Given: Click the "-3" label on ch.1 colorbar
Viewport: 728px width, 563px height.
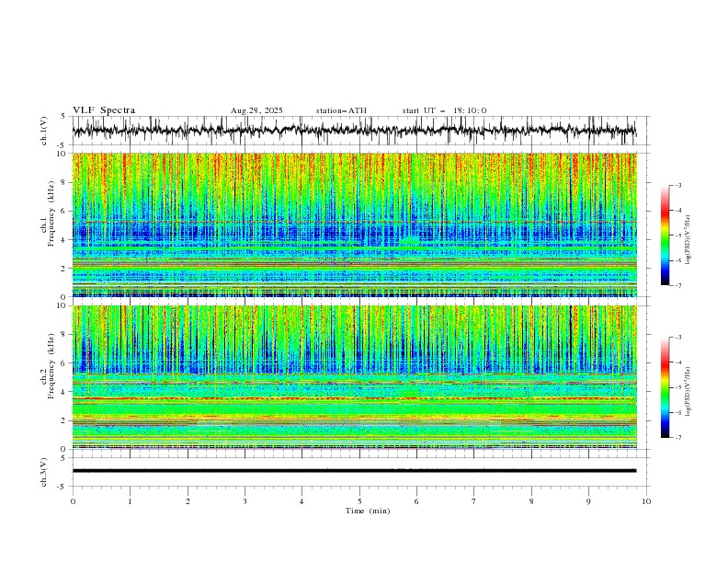Looking at the screenshot, I should click(x=678, y=185).
